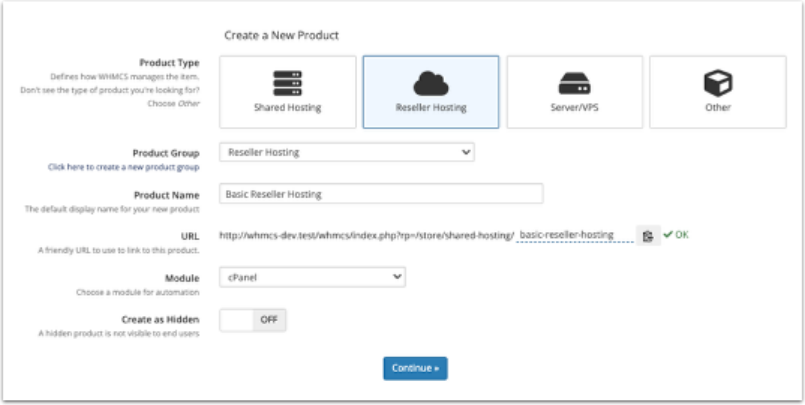Click the base store URL text
The height and width of the screenshot is (405, 805).
click(367, 235)
